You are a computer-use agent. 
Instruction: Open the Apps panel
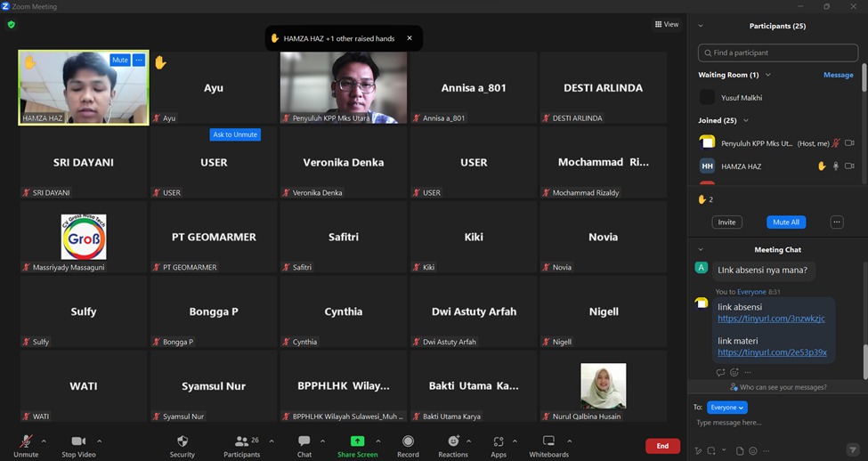pos(499,441)
